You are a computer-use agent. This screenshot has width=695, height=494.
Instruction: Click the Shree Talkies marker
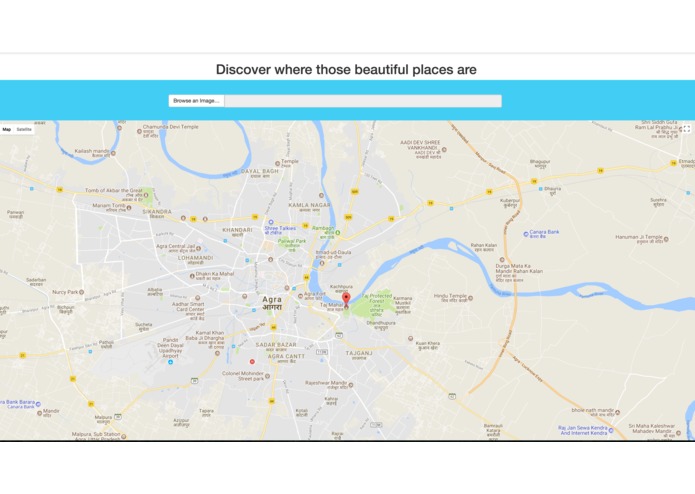(271, 222)
